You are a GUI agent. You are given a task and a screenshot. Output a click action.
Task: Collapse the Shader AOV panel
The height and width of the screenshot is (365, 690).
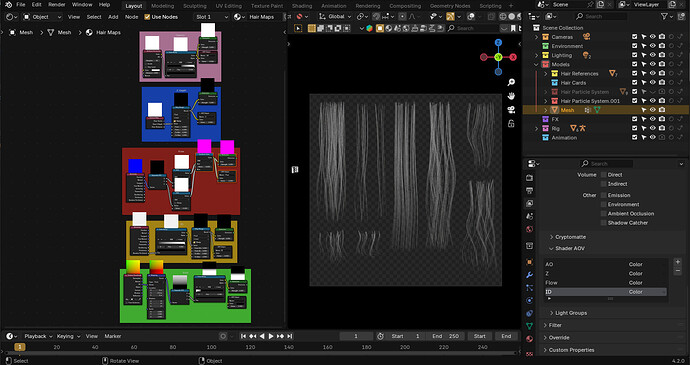point(551,248)
